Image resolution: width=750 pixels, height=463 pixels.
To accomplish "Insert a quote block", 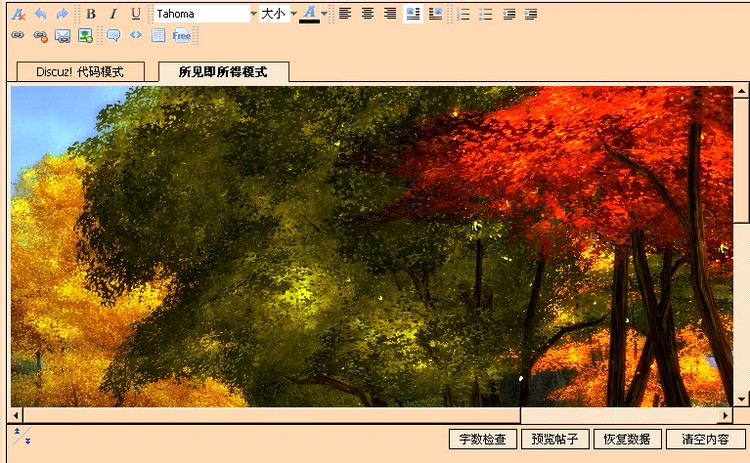I will point(113,35).
